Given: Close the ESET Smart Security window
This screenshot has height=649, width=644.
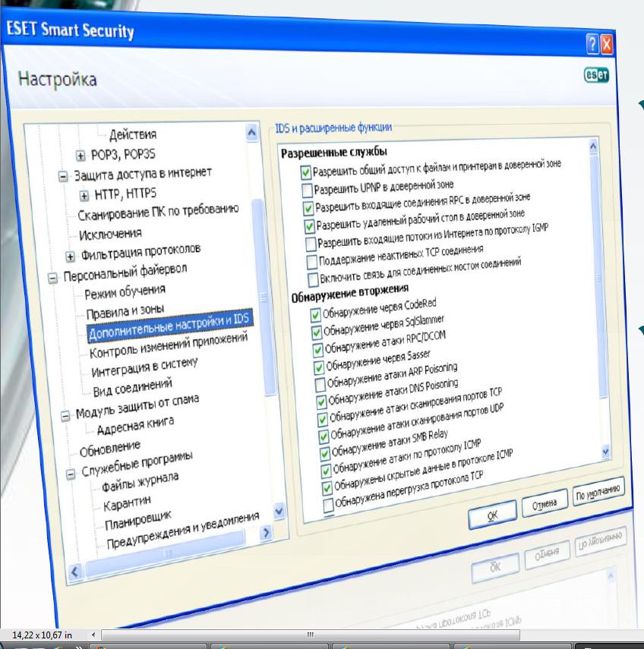Looking at the screenshot, I should [x=607, y=45].
